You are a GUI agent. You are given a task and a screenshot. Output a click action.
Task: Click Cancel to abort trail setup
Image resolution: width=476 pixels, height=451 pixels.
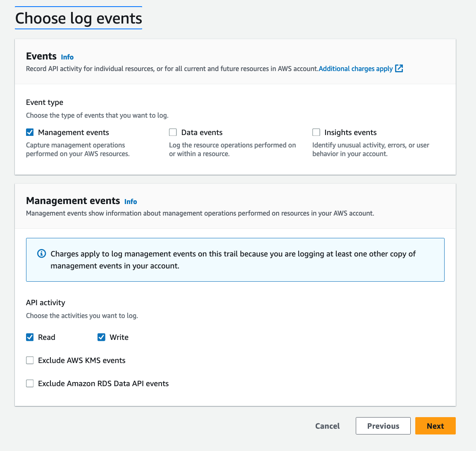327,426
